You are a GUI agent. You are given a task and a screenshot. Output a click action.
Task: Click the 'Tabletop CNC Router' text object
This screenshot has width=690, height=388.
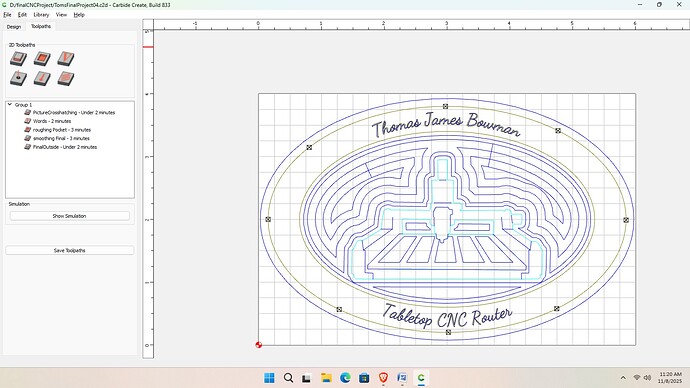click(x=447, y=316)
